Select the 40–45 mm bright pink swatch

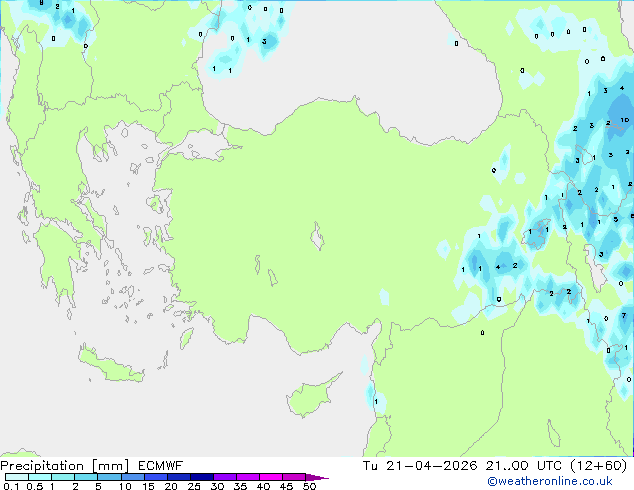point(271,477)
